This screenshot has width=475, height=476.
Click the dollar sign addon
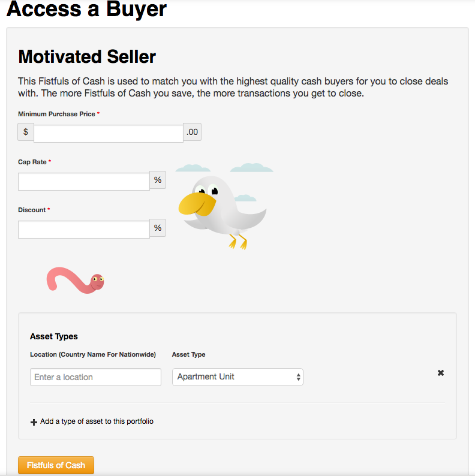pyautogui.click(x=26, y=132)
